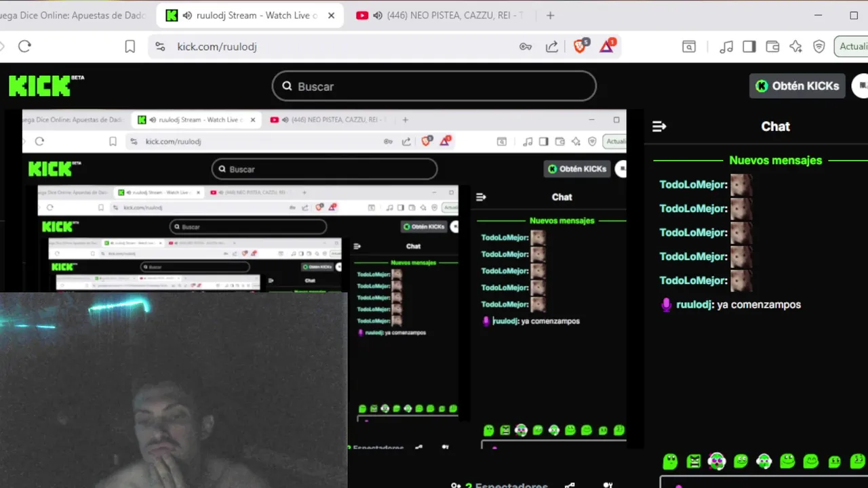Open the Brave Wallet icon
868x488 pixels.
tap(772, 46)
